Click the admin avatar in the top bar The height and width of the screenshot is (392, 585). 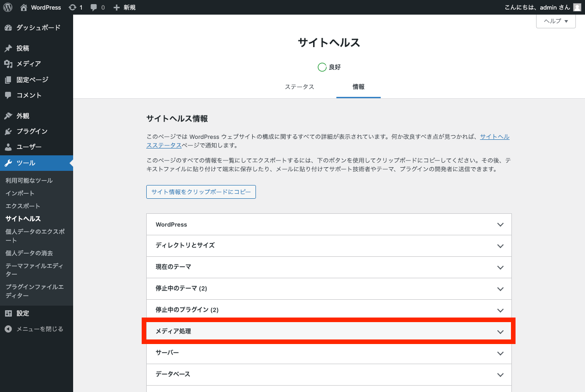pyautogui.click(x=577, y=7)
